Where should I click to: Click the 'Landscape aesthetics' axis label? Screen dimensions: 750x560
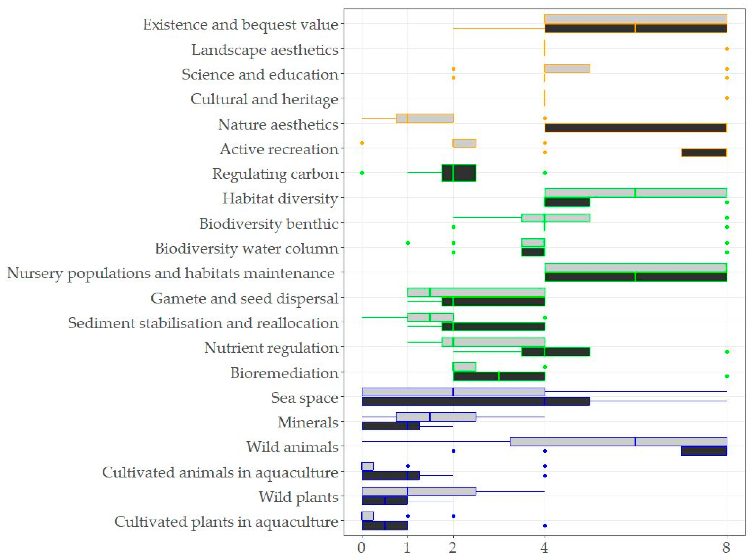click(265, 50)
